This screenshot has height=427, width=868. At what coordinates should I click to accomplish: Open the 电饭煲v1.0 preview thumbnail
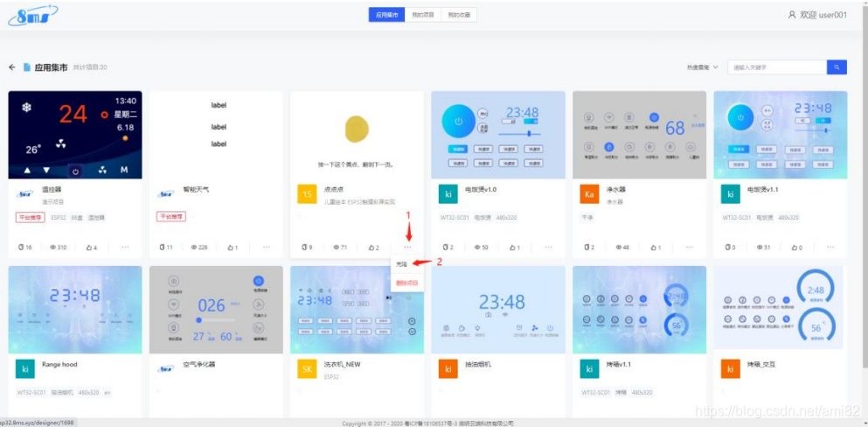(498, 135)
